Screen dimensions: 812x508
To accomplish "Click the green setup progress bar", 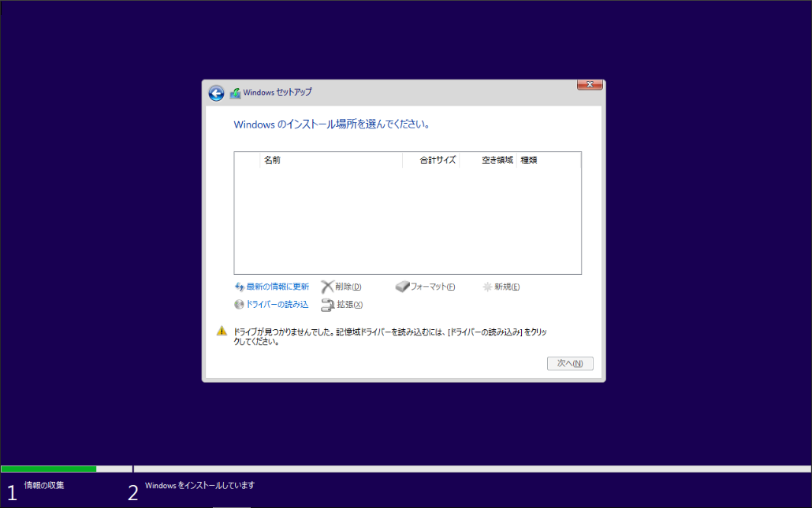I will (x=47, y=469).
